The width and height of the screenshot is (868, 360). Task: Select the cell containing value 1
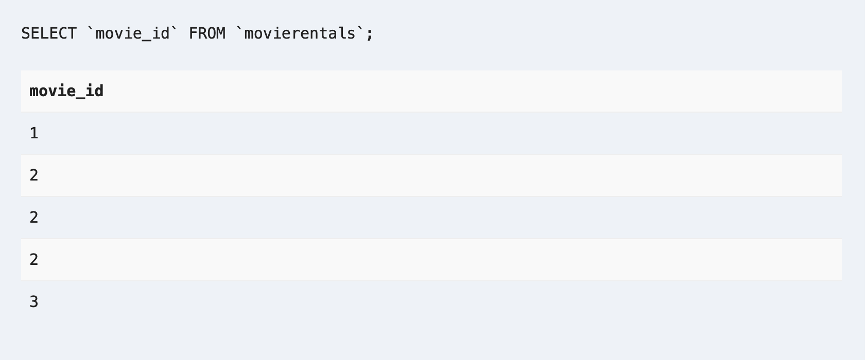coord(34,133)
